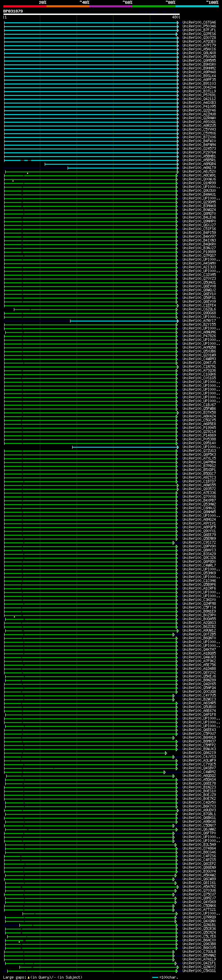222x980 pixels.
Task: Click the purple ~60% identity legend bar
Action: click(x=111, y=7)
